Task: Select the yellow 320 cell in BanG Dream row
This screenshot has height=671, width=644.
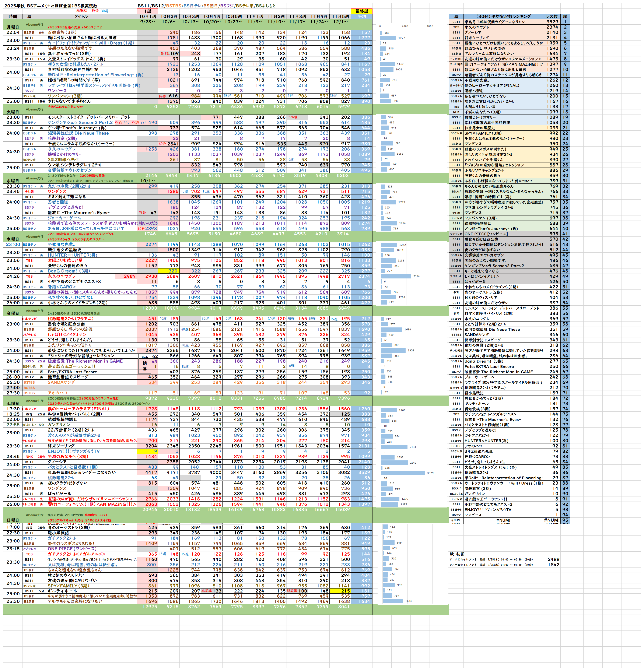Action: point(169,271)
